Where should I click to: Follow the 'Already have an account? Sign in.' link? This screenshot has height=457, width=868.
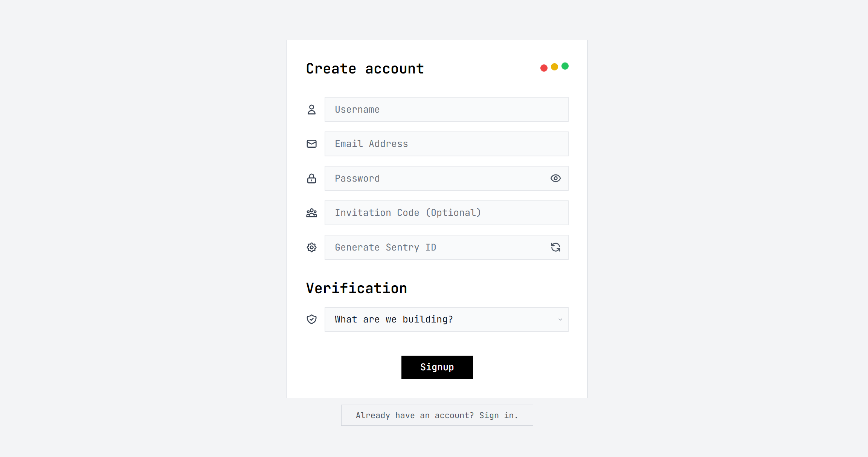click(437, 415)
